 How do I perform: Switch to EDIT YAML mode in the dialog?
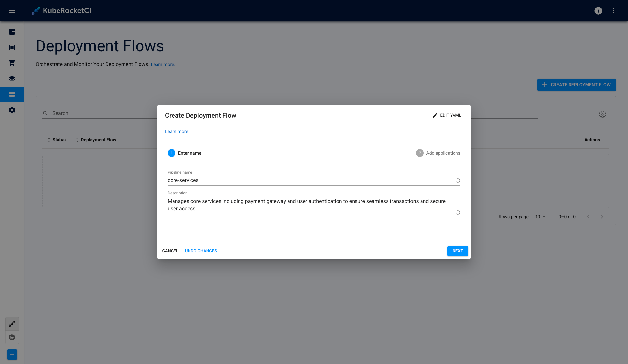[x=447, y=115]
